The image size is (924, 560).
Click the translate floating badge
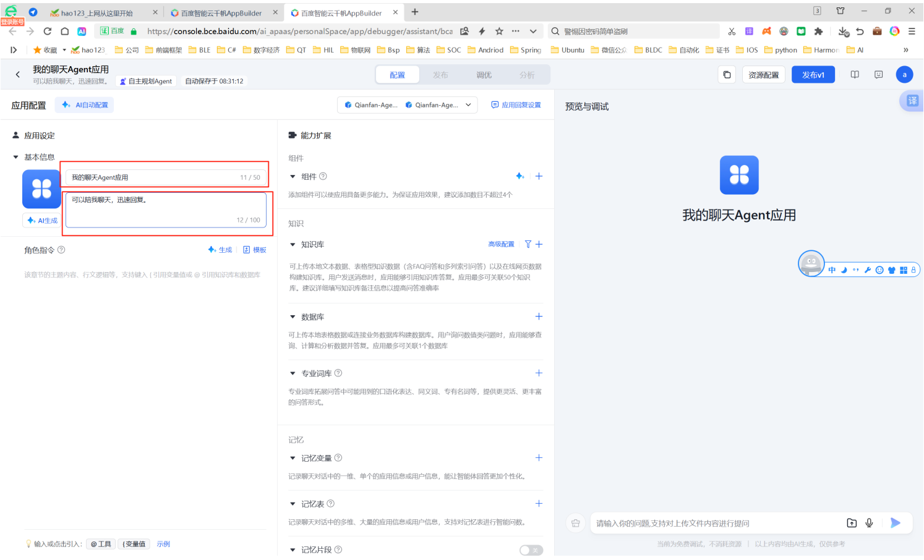(912, 101)
